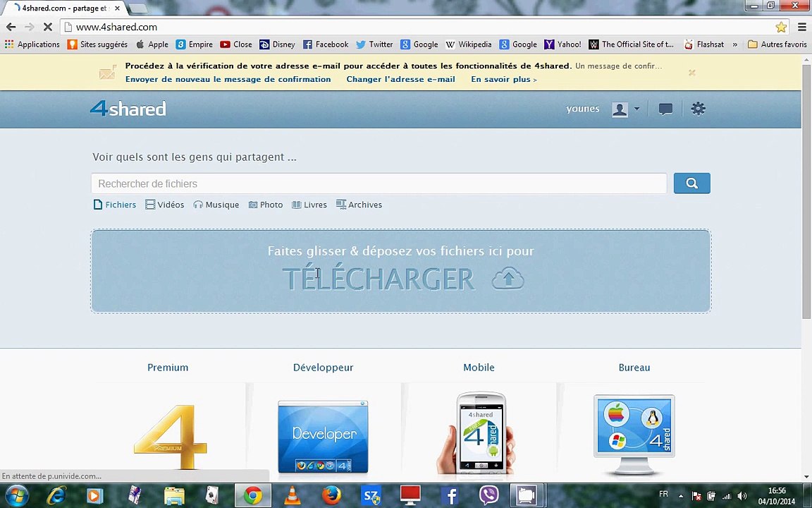Select the Vidéos search filter

pyautogui.click(x=165, y=205)
